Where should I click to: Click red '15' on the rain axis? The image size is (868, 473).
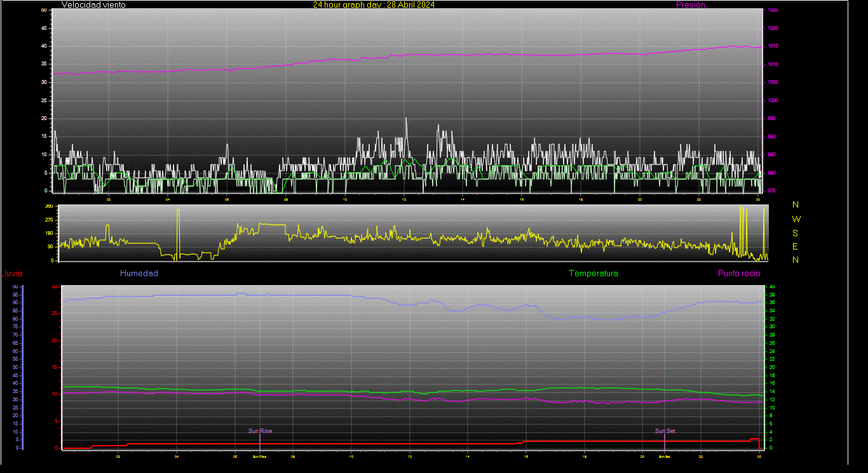click(55, 368)
